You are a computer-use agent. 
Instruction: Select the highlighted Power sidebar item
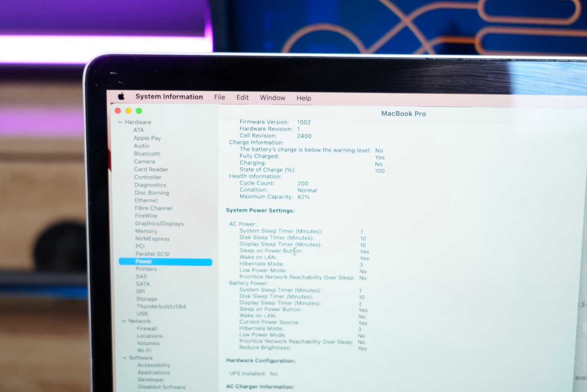165,262
